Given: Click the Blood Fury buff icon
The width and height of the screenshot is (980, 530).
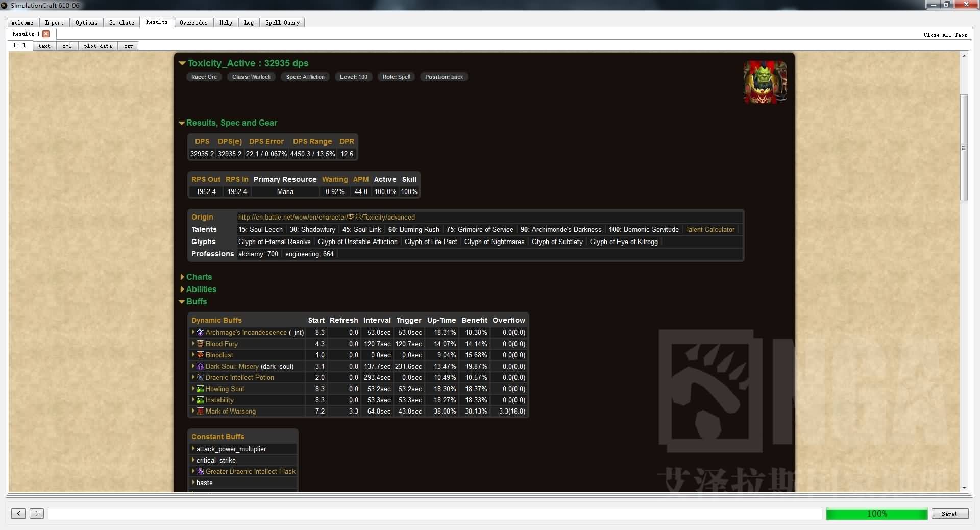Looking at the screenshot, I should 201,344.
